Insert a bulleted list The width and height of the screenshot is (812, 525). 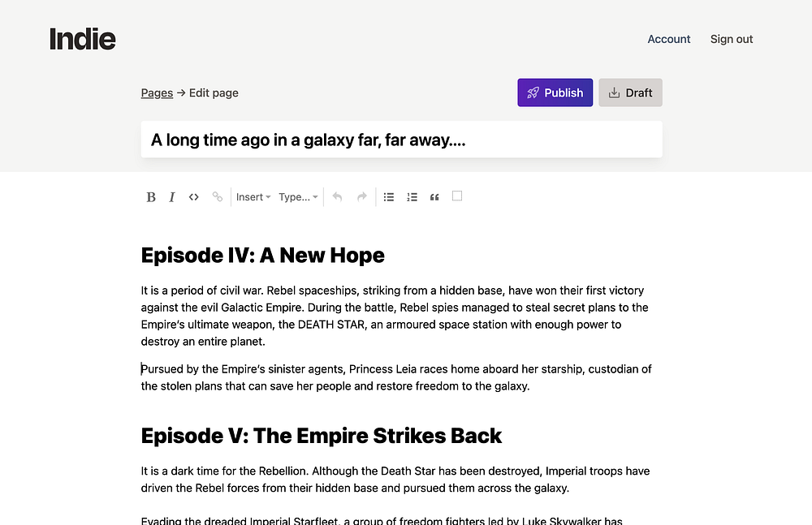click(x=389, y=196)
